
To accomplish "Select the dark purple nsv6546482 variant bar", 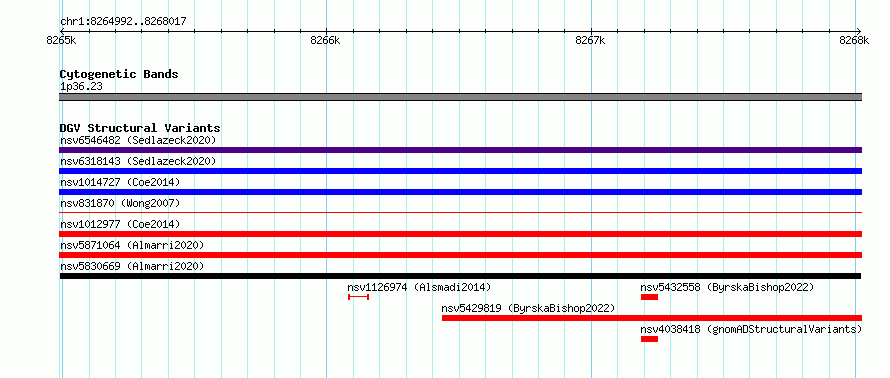I will click(x=460, y=150).
